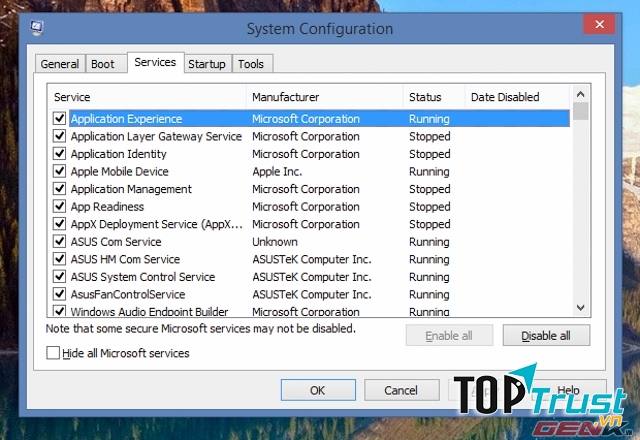Open the Boot tab
Screen dimensions: 640x440
[103, 64]
